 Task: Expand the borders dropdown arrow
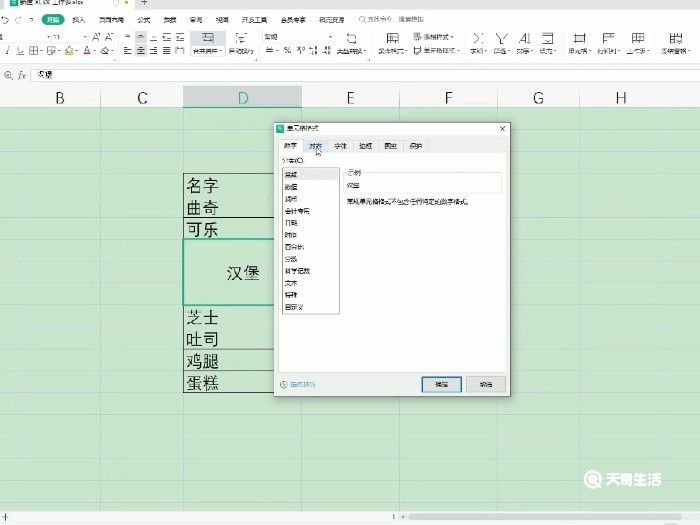[41, 51]
